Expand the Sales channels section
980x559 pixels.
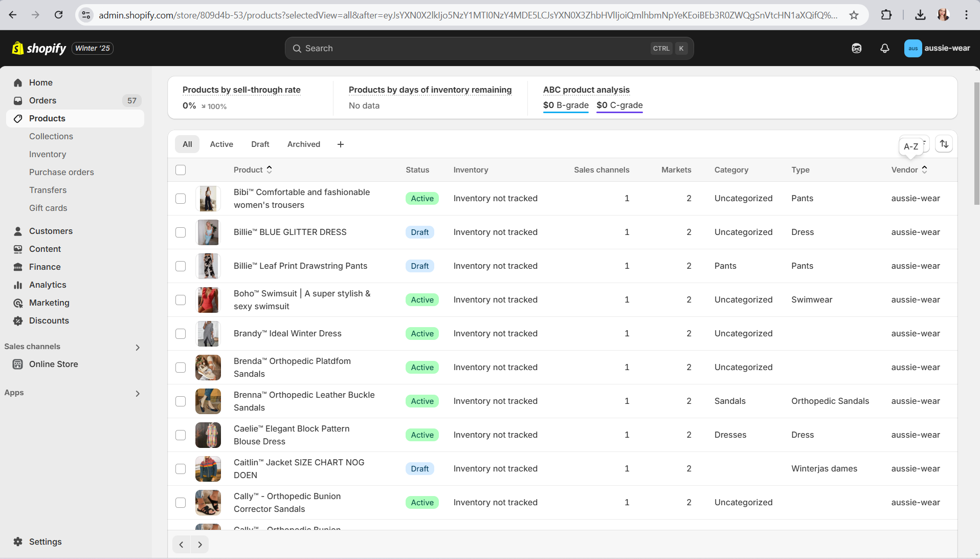coord(137,347)
